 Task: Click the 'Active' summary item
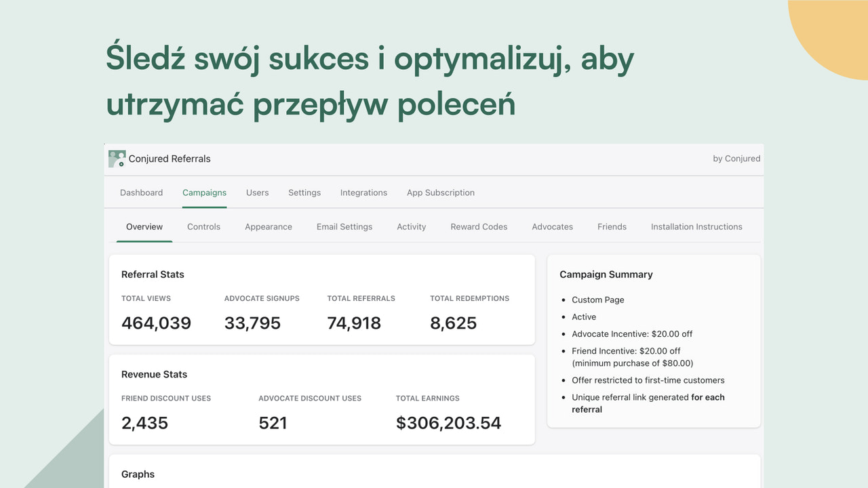[584, 317]
